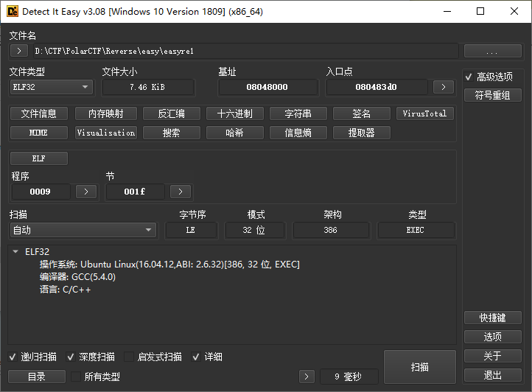Click the program count field 0009

[41, 192]
